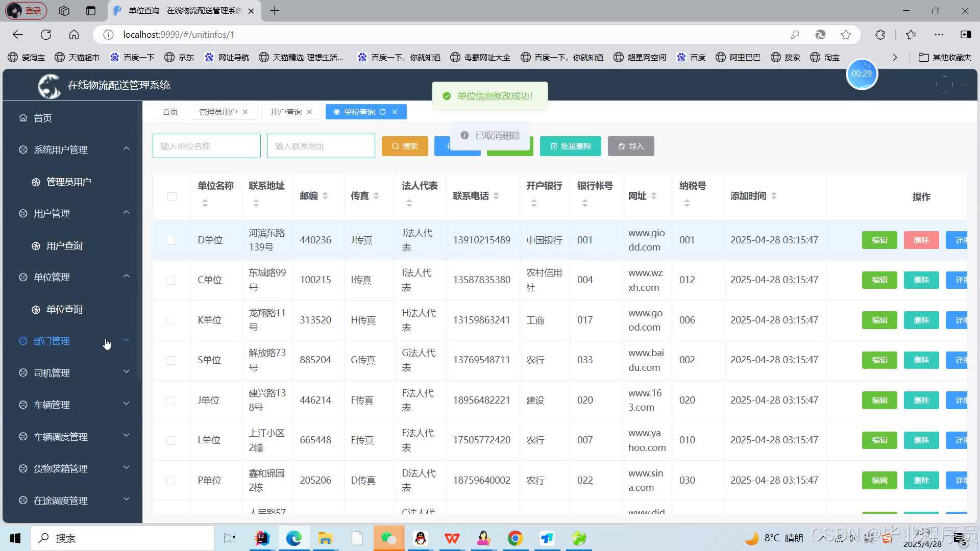Click the WeChat icon in the Windows taskbar

388,538
